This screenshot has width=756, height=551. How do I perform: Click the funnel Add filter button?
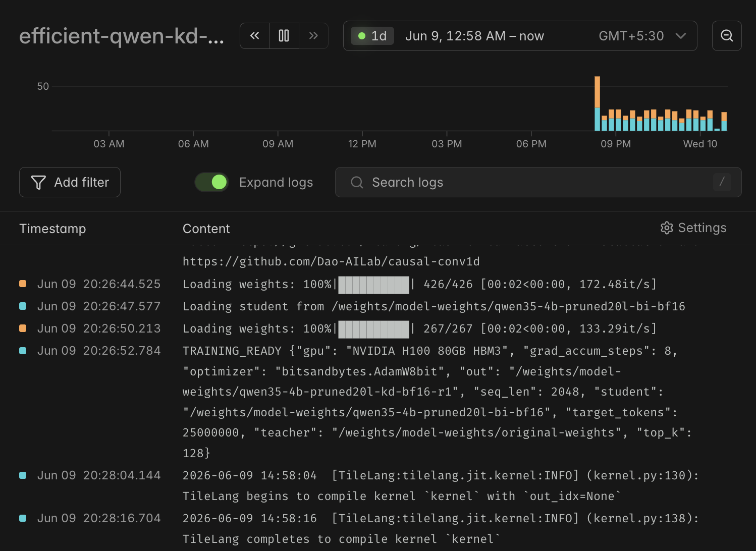pyautogui.click(x=70, y=182)
